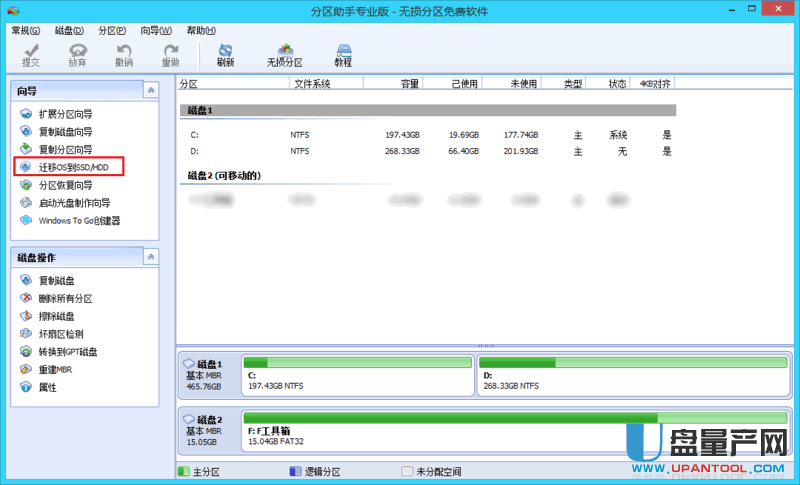Collapse the 向导 panel
This screenshot has width=800, height=485.
(x=150, y=90)
